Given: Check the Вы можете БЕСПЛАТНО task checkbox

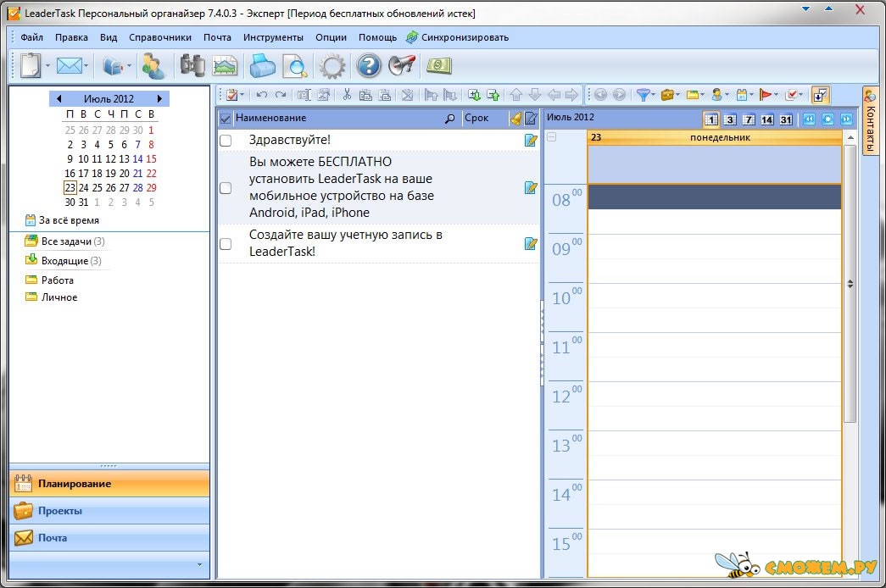Looking at the screenshot, I should click(x=226, y=187).
